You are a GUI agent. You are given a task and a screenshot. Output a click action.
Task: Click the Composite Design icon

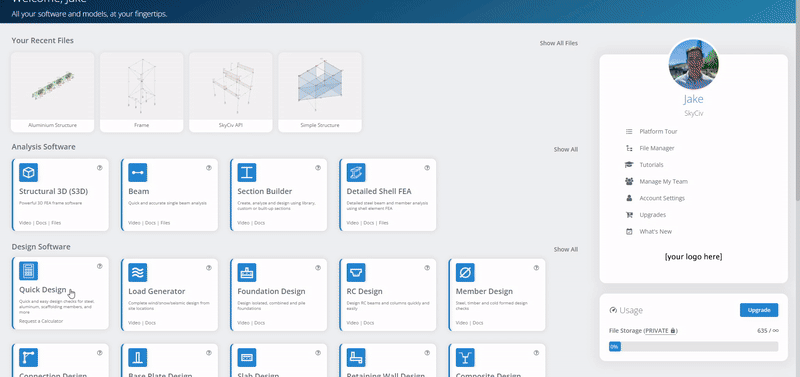(x=465, y=358)
